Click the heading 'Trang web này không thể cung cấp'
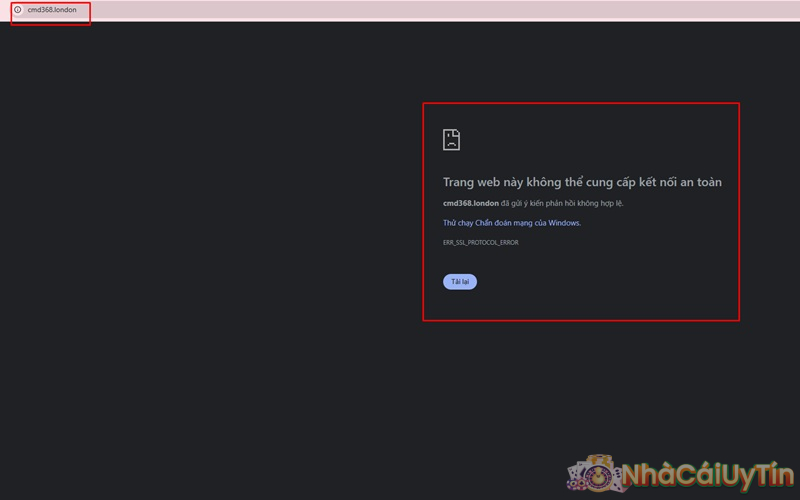 tap(540, 182)
